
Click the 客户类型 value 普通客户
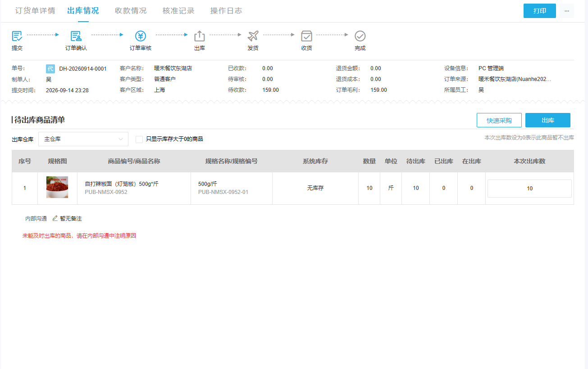pyautogui.click(x=165, y=79)
